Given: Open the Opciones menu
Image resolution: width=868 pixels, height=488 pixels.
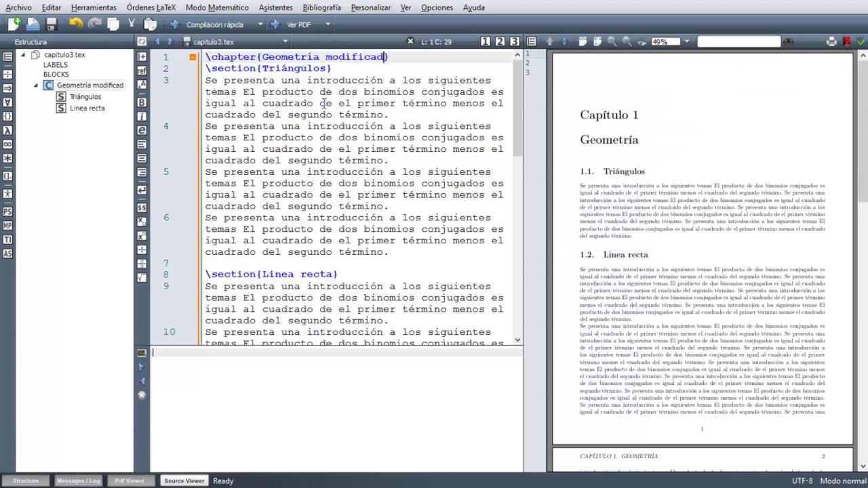Looking at the screenshot, I should [x=437, y=7].
